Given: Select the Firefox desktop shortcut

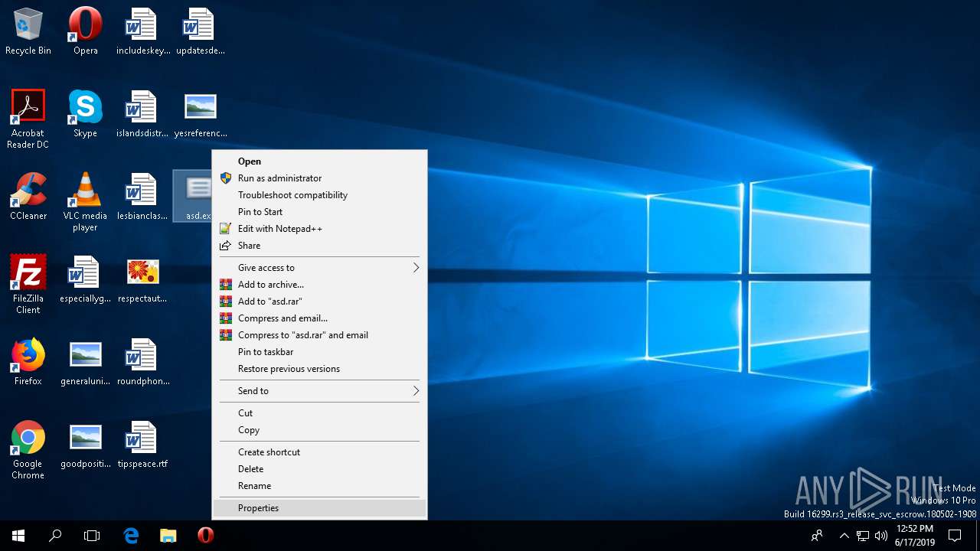Looking at the screenshot, I should [28, 363].
